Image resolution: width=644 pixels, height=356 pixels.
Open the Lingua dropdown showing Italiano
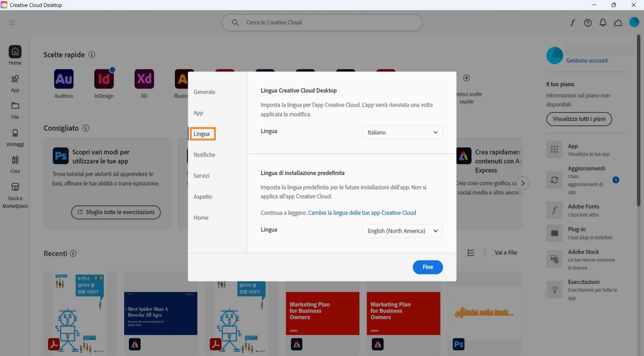click(x=402, y=133)
